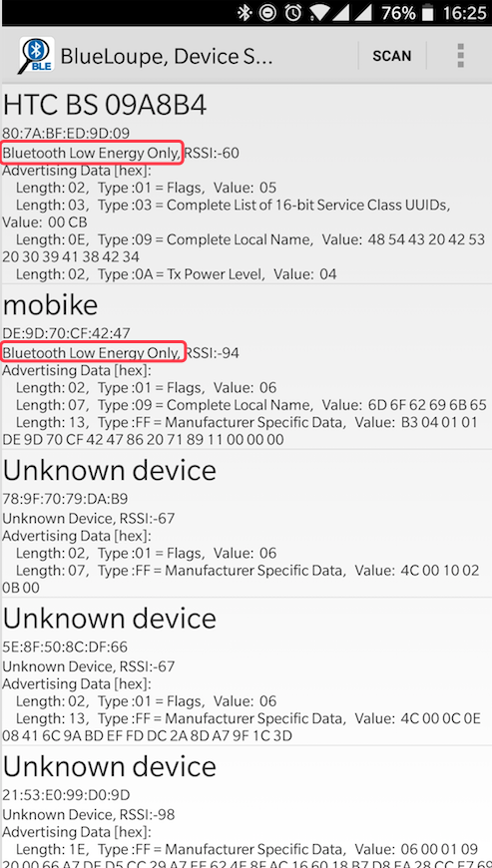Open the mobike device entry
The image size is (492, 868).
point(246,366)
